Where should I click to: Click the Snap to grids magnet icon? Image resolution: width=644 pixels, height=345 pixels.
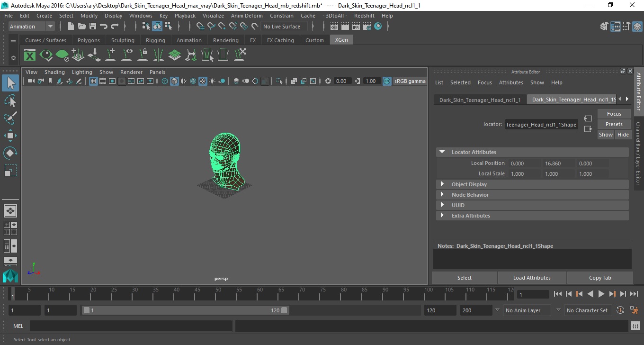tap(200, 27)
